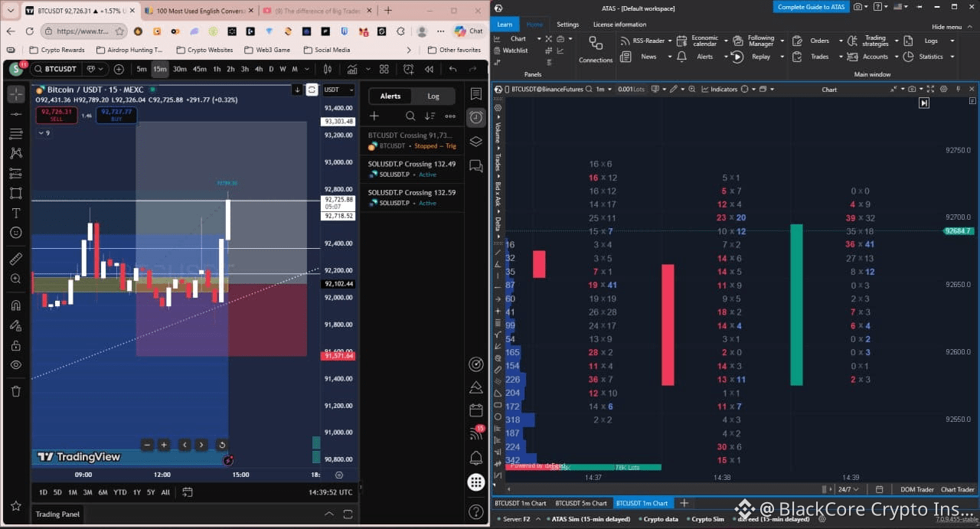Open the chats icon in right sidebar
The image size is (980, 529).
click(x=476, y=165)
